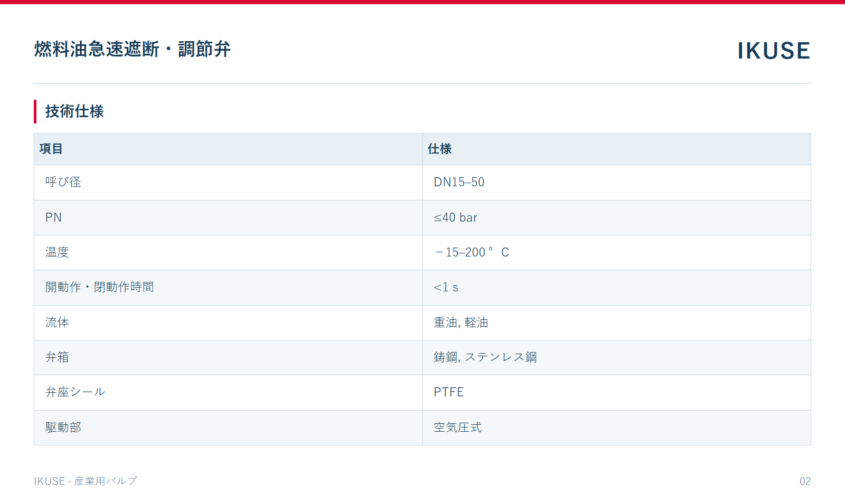
Task: Click the footer text IKUSE · 産業用バルブ
Action: (x=86, y=481)
